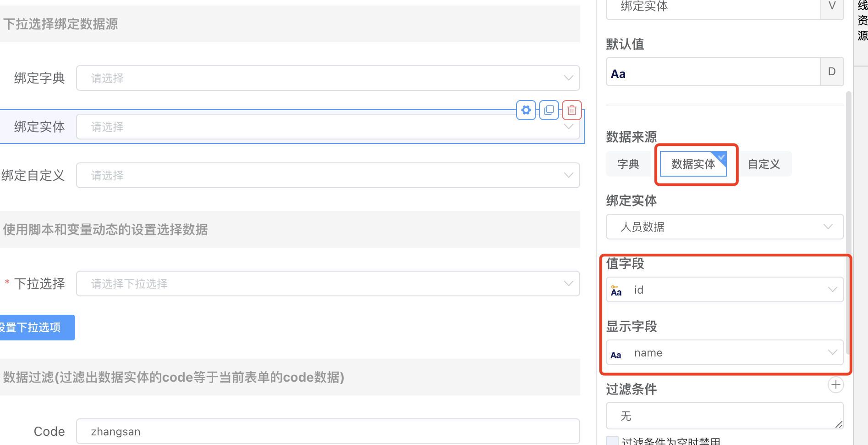868x445 pixels.
Task: Select 字典 as the data source
Action: click(628, 164)
